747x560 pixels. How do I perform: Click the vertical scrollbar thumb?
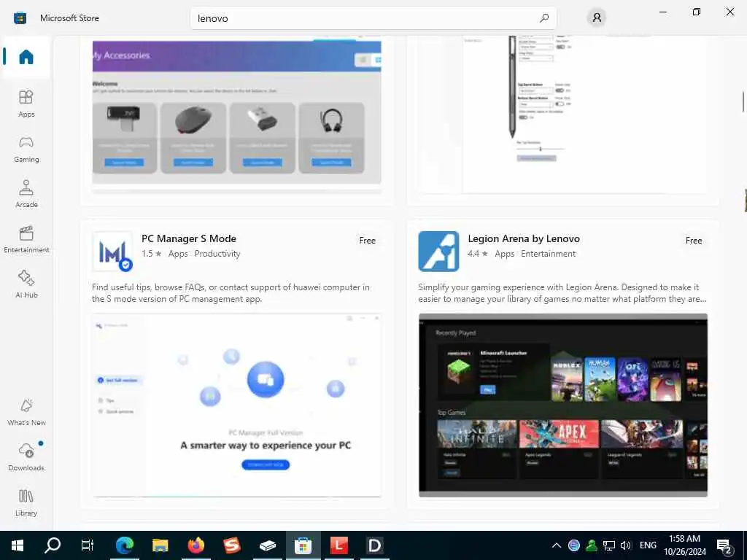click(x=743, y=101)
